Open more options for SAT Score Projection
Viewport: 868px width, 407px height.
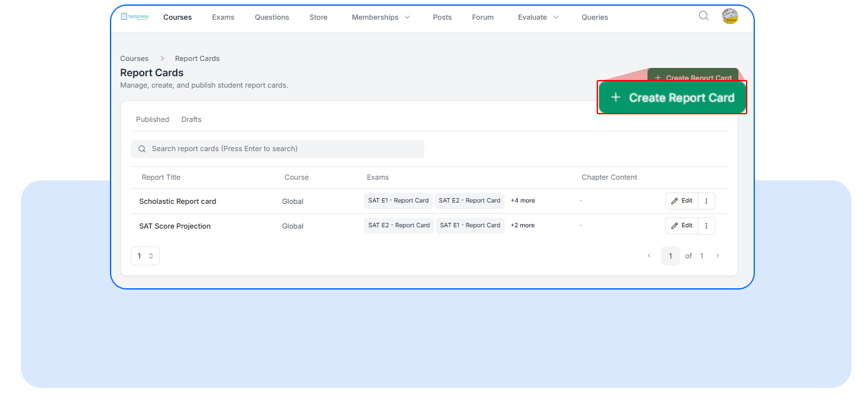point(706,225)
